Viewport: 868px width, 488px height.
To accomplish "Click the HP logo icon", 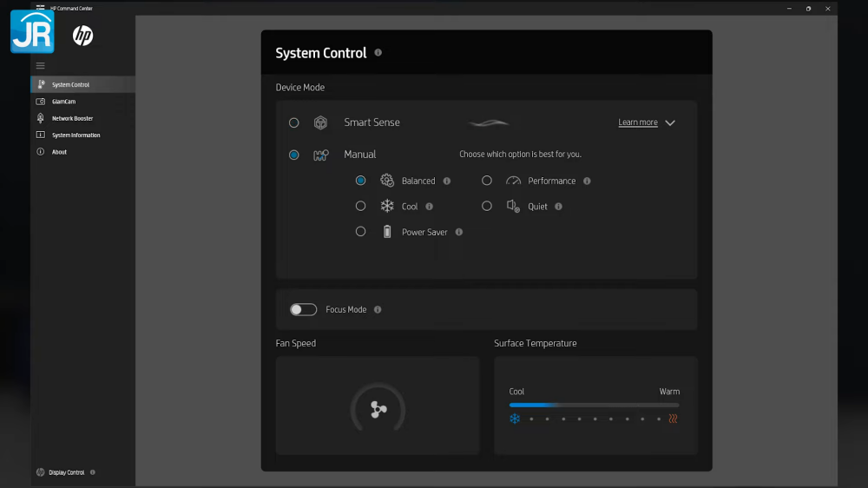I will [82, 36].
